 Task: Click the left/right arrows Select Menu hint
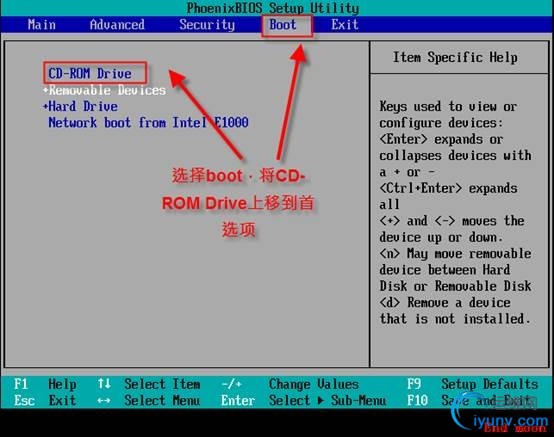point(149,400)
